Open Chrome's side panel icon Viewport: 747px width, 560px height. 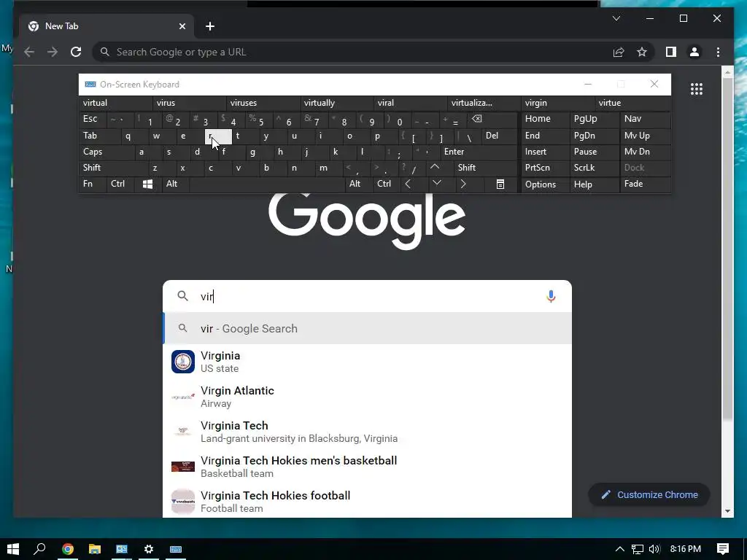coord(671,52)
